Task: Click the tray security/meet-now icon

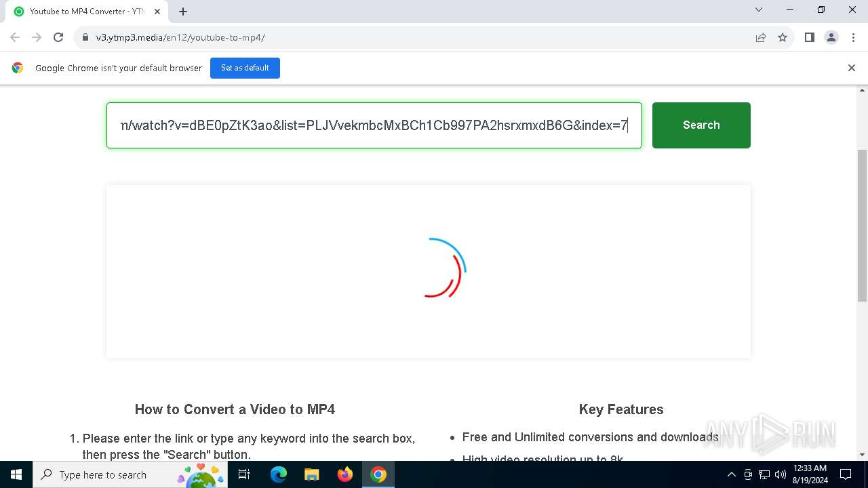Action: [x=748, y=474]
